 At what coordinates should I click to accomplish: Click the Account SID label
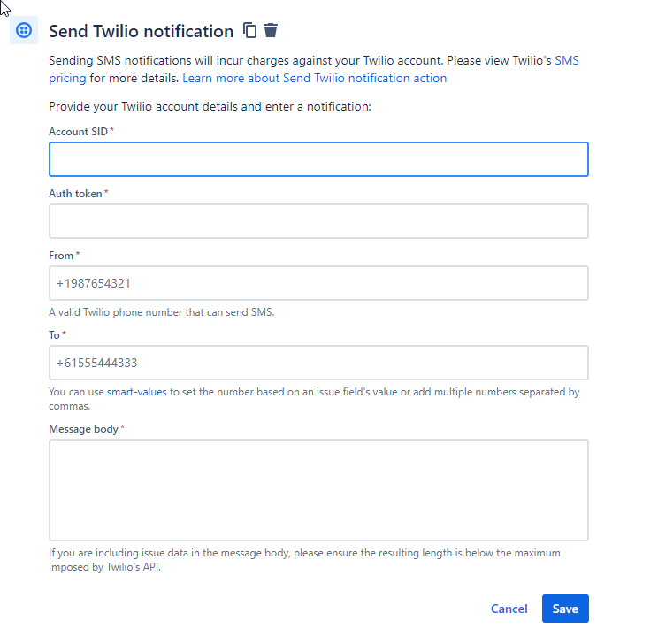[x=79, y=132]
